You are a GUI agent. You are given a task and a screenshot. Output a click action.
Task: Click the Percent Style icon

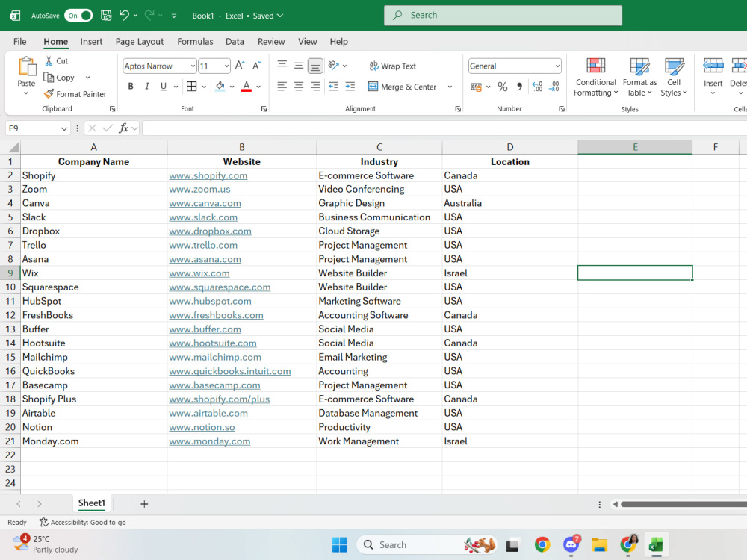[x=502, y=87]
